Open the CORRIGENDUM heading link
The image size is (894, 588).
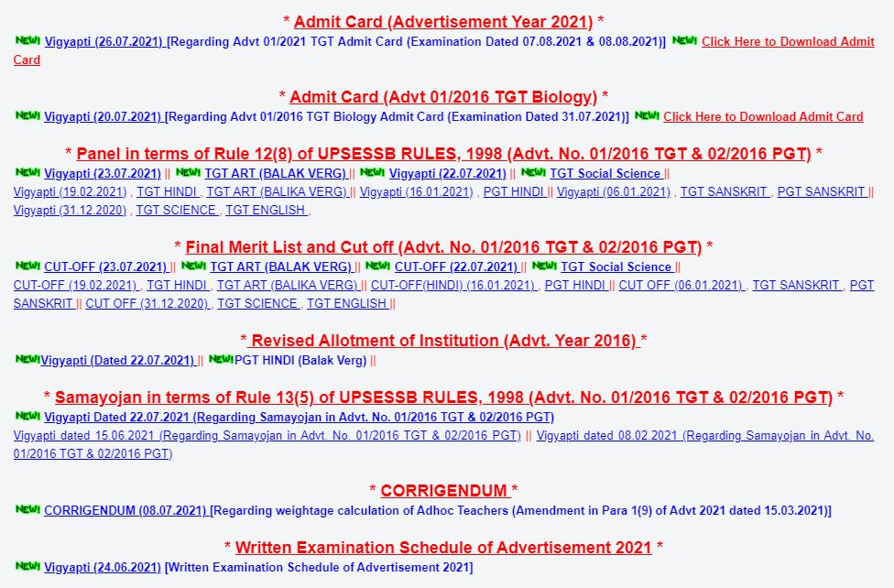pos(446,490)
